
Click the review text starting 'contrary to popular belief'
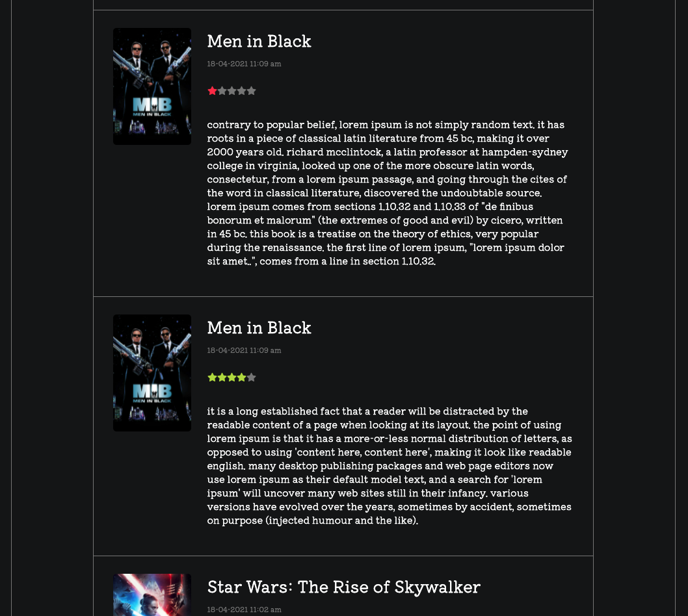point(388,193)
